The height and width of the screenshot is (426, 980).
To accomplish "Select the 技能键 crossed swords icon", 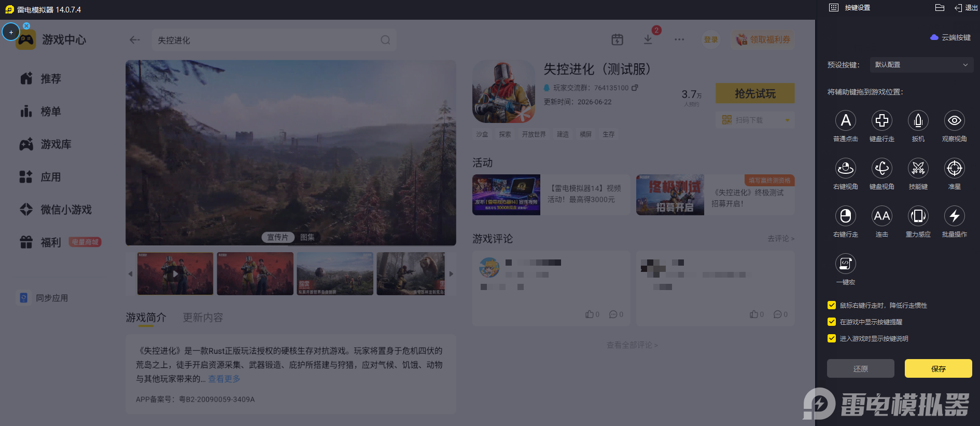I will [x=918, y=168].
